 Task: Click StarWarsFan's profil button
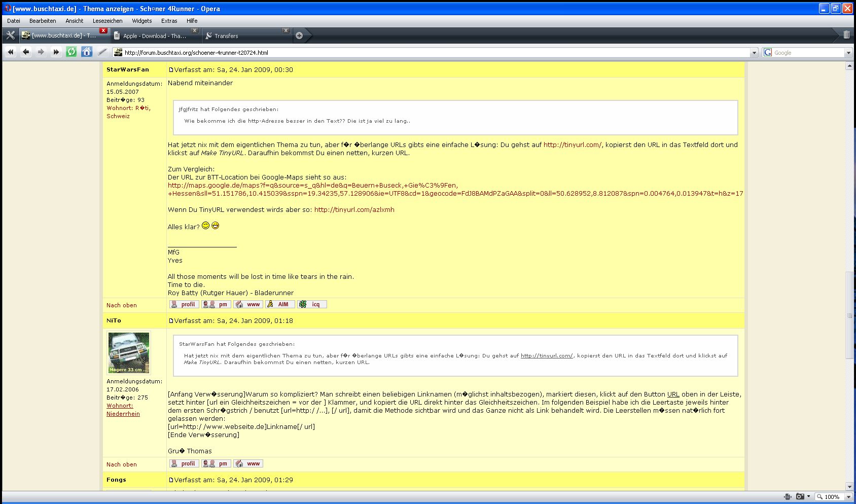(x=184, y=305)
